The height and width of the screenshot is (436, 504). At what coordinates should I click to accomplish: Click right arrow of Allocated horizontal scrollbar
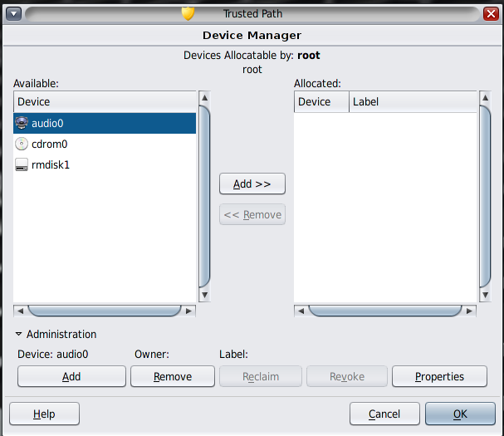pyautogui.click(x=469, y=311)
